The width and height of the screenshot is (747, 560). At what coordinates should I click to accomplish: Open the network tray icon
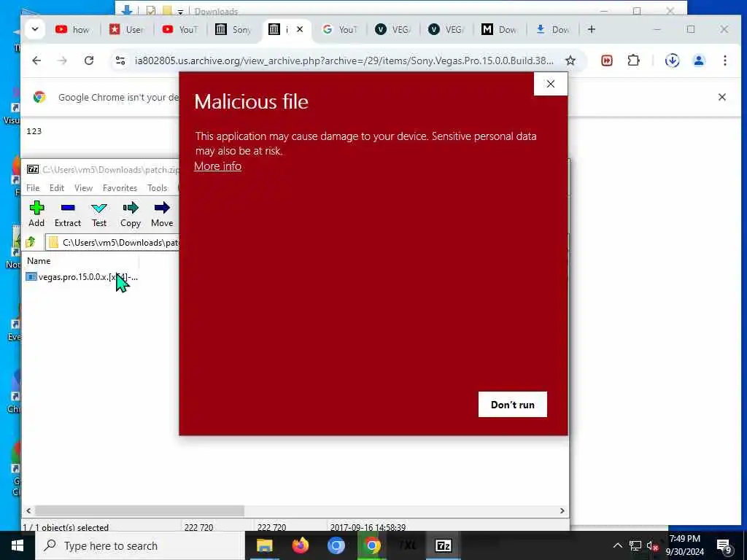click(635, 545)
